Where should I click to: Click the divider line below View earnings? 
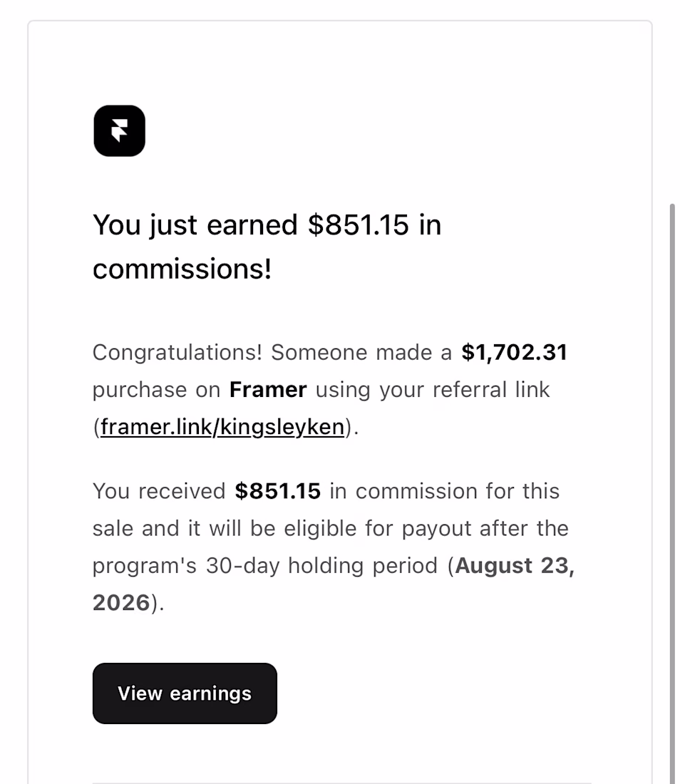(x=341, y=783)
